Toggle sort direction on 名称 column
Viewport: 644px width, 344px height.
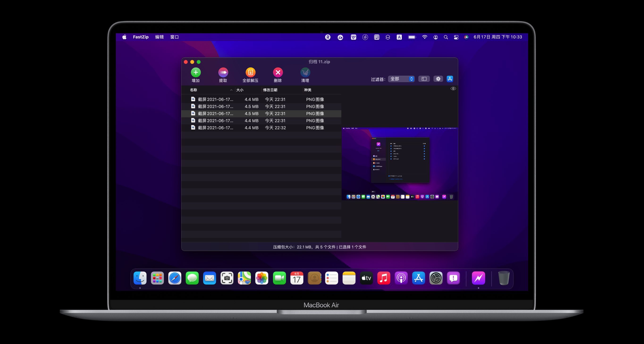coord(231,90)
